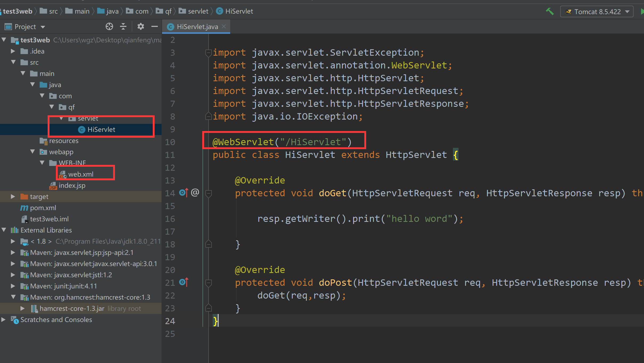Select web.xml in the project tree
644x363 pixels.
coord(81,174)
